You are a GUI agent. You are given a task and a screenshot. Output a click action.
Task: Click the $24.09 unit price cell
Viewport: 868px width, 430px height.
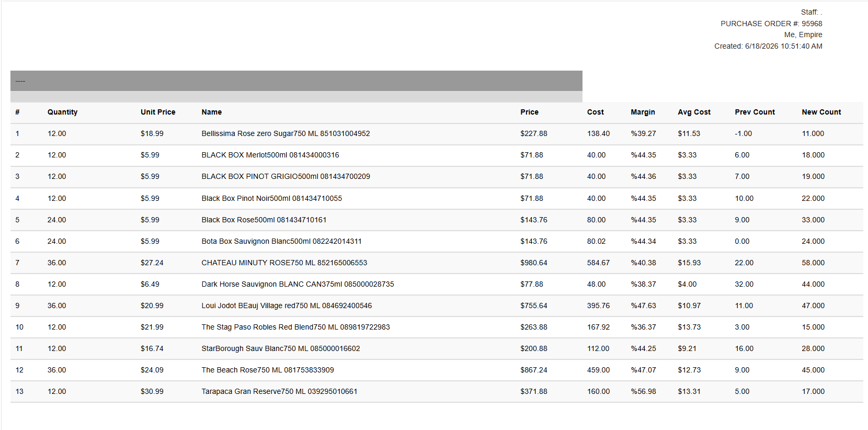[152, 370]
